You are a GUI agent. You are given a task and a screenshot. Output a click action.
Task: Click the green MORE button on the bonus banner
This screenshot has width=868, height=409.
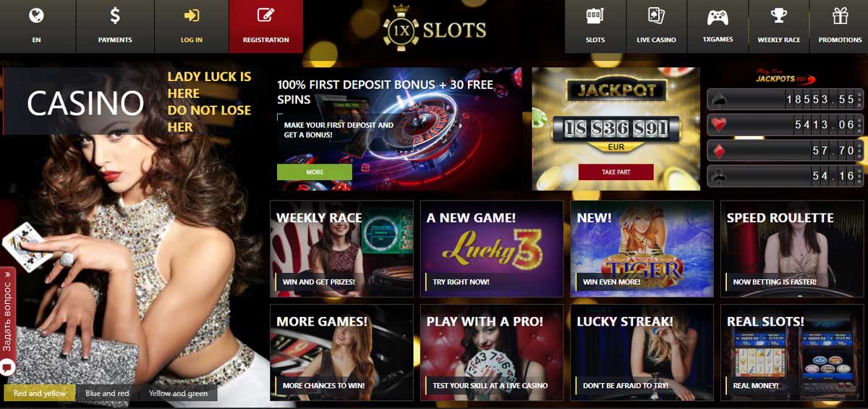pos(315,172)
